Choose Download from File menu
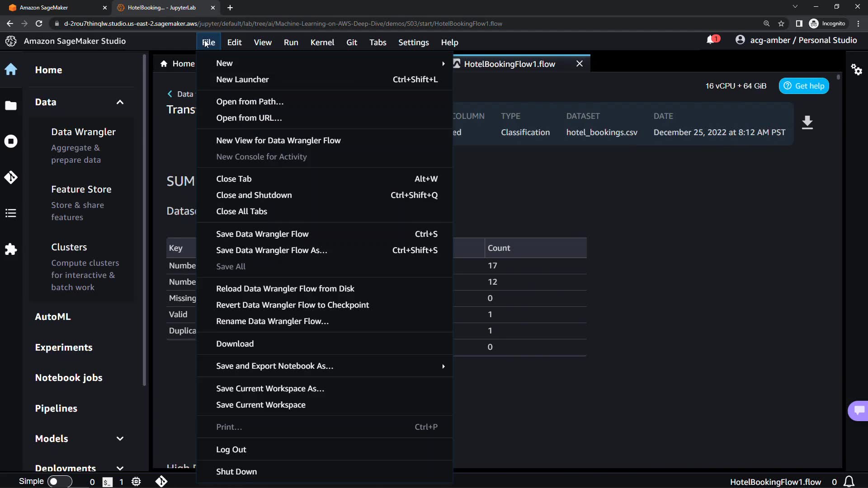Screen dimensions: 868x488 click(x=235, y=344)
